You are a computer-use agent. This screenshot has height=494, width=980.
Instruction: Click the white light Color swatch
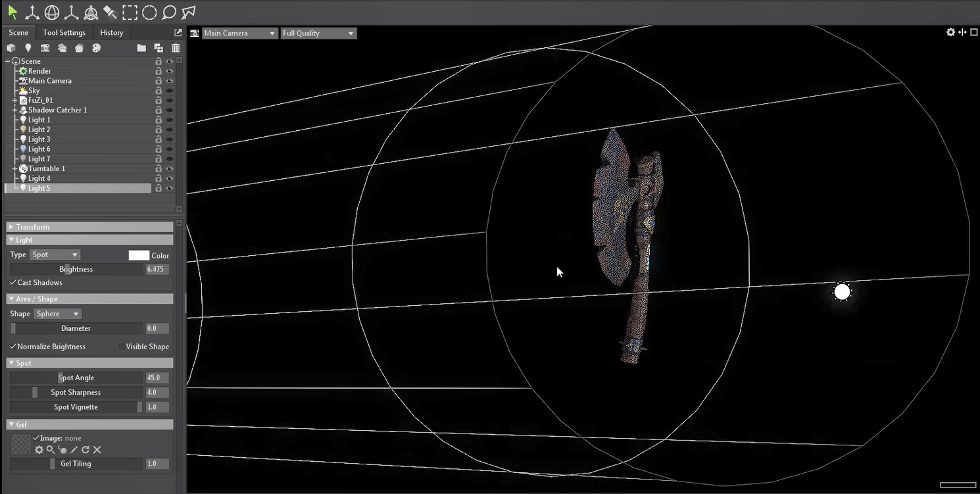[x=139, y=255]
